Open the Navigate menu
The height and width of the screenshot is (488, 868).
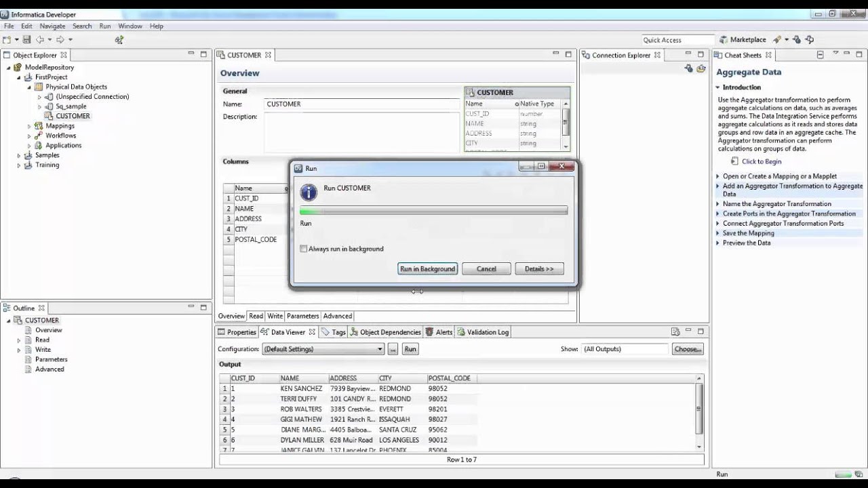click(52, 26)
